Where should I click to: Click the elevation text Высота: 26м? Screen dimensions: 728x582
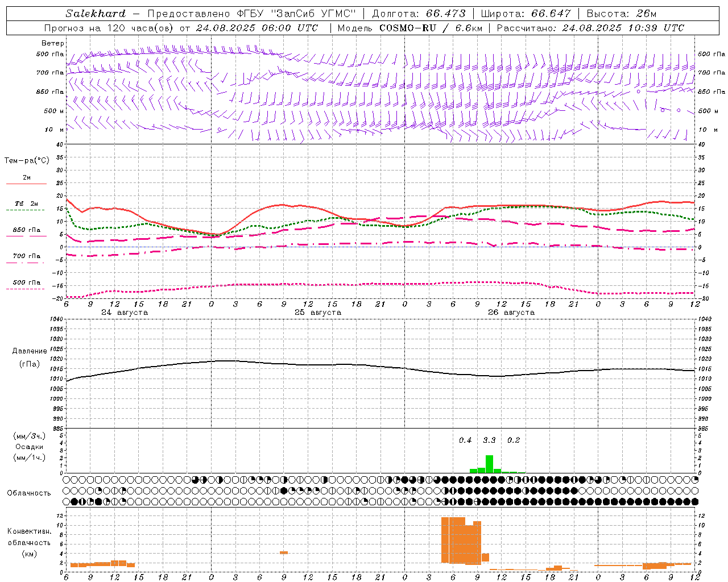pos(621,14)
